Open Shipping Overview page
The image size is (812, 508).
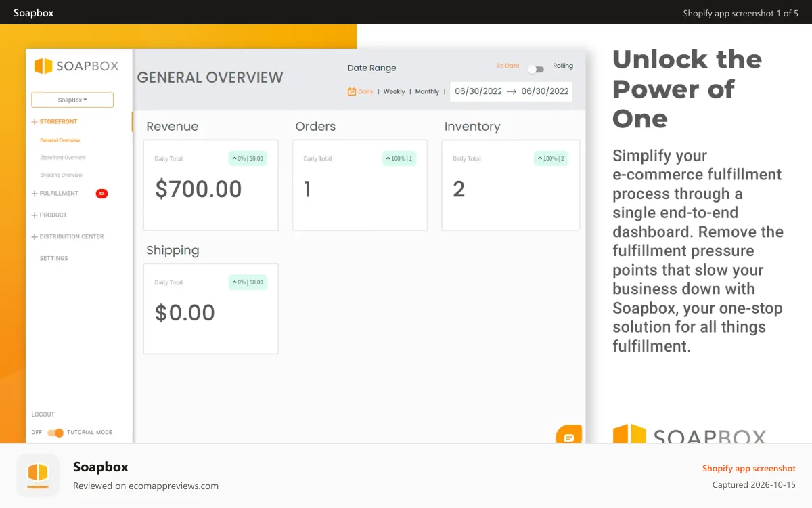click(61, 175)
